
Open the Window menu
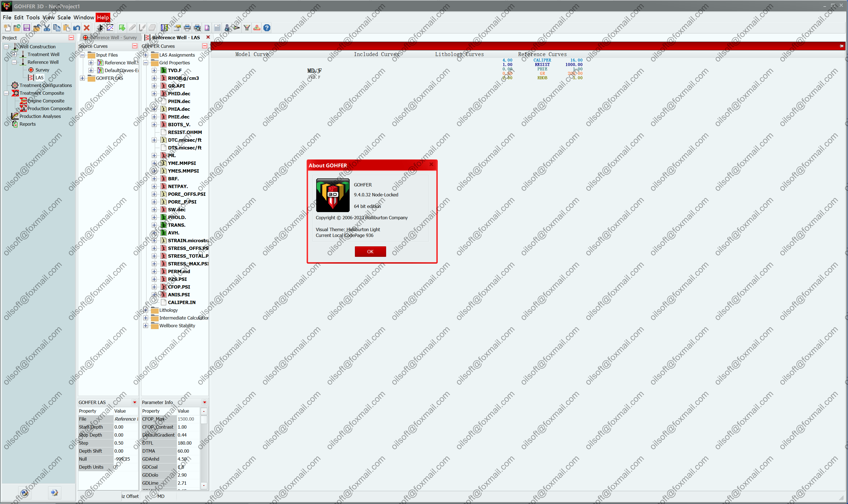pos(83,17)
